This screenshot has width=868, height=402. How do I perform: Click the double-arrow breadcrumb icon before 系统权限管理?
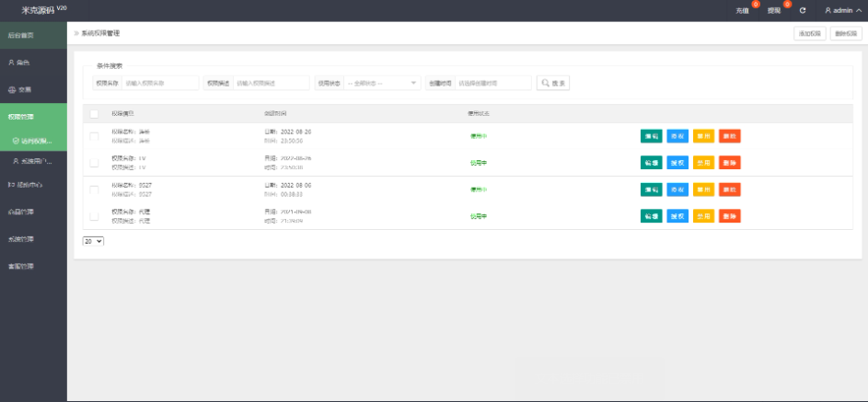pyautogui.click(x=76, y=33)
